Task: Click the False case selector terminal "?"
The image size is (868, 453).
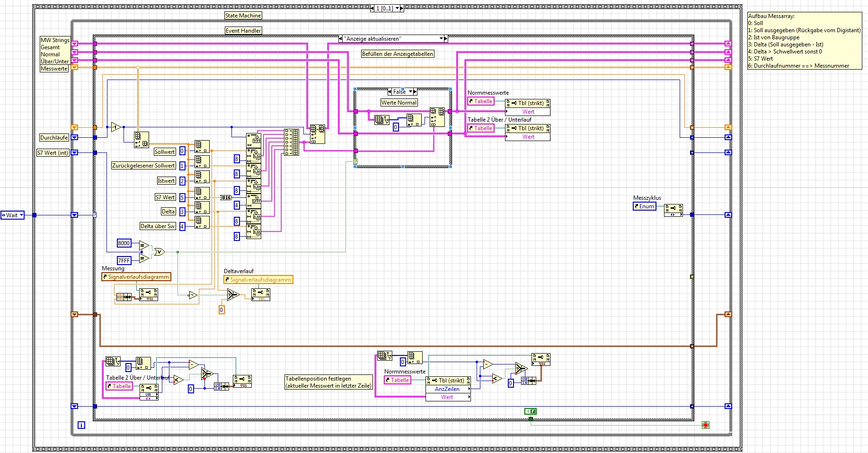Action: [355, 162]
